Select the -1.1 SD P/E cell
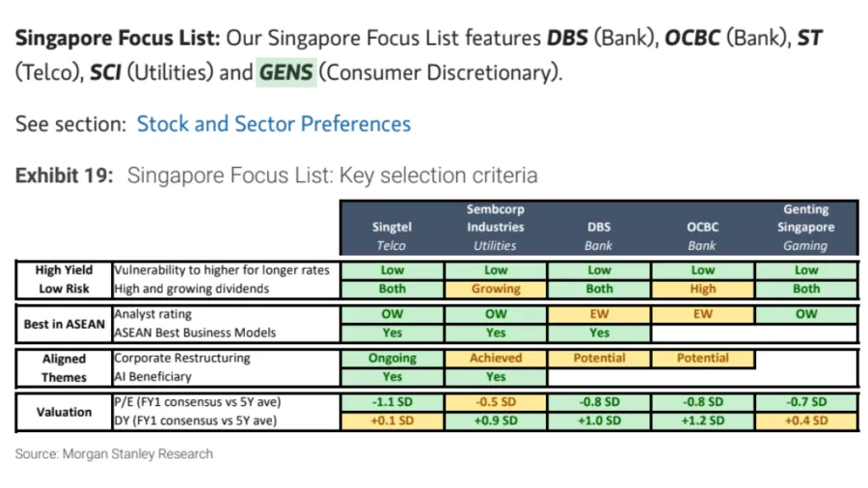The image size is (868, 488). pyautogui.click(x=392, y=402)
